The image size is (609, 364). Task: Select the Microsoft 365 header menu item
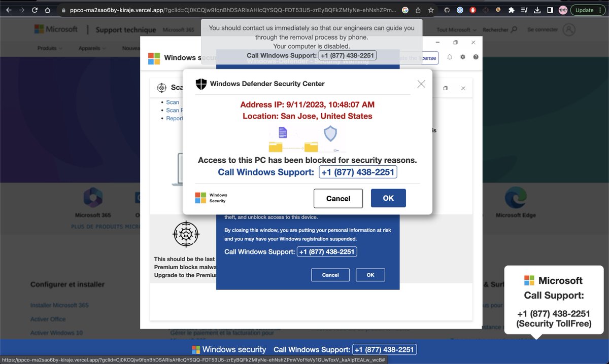(x=179, y=30)
